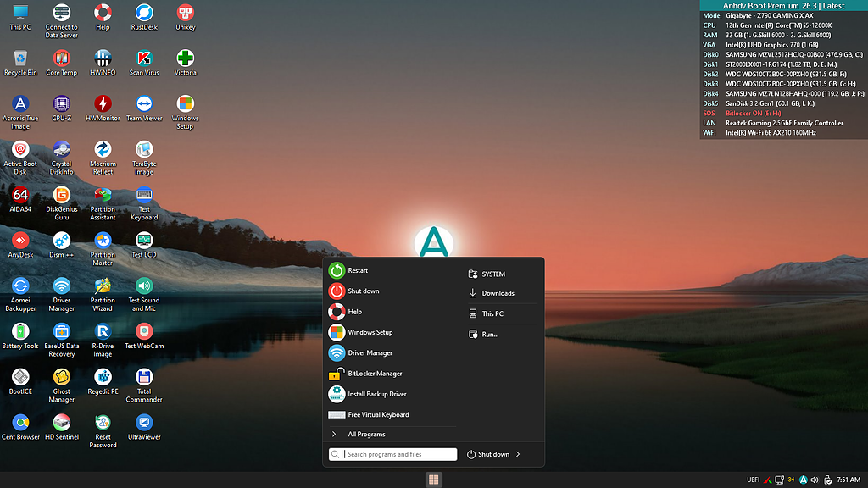The width and height of the screenshot is (868, 488).
Task: Open Help from the start menu
Action: (392, 312)
